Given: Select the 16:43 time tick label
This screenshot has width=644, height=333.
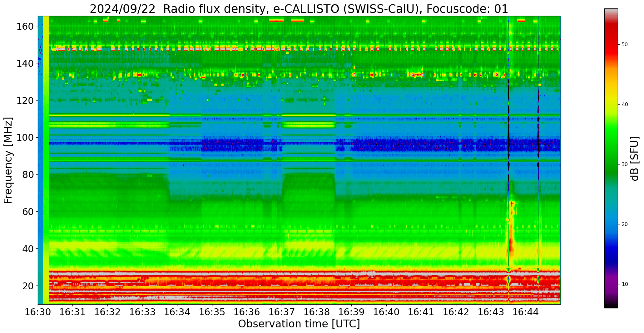Looking at the screenshot, I should tap(491, 312).
